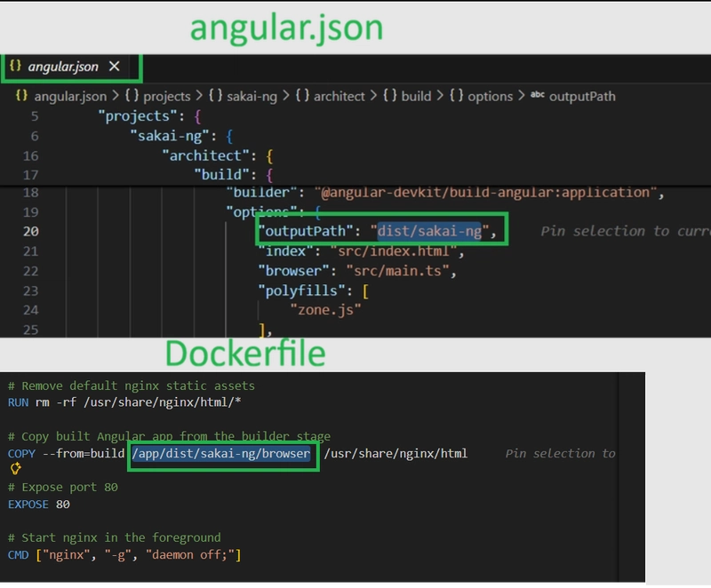Click the RUN keyword in Dockerfile
The height and width of the screenshot is (588, 711).
18,402
